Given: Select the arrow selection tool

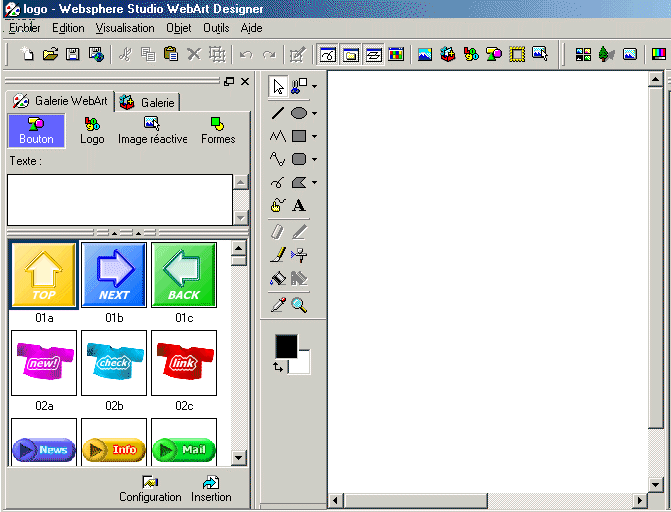Looking at the screenshot, I should tap(278, 86).
